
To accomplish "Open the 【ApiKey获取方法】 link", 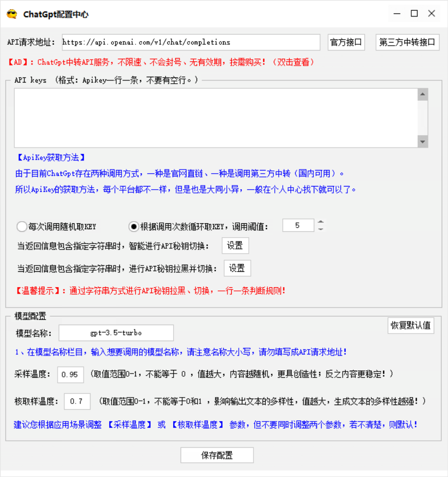I will (51, 158).
